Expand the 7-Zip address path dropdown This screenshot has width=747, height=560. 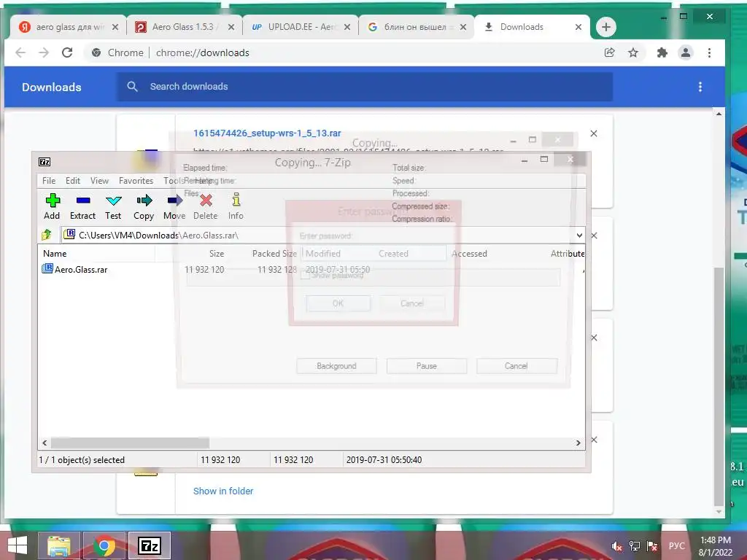pos(579,236)
